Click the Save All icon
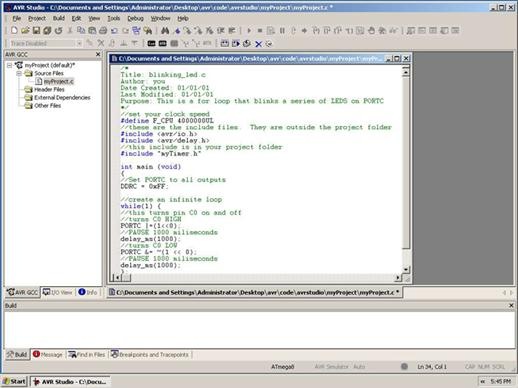Screen dimensions: 518x388 (47, 30)
